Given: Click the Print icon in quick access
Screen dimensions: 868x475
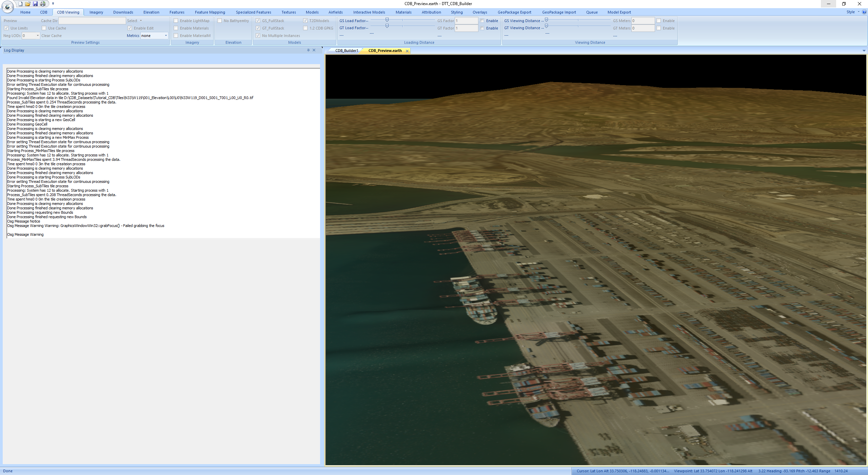Looking at the screenshot, I should point(43,4).
